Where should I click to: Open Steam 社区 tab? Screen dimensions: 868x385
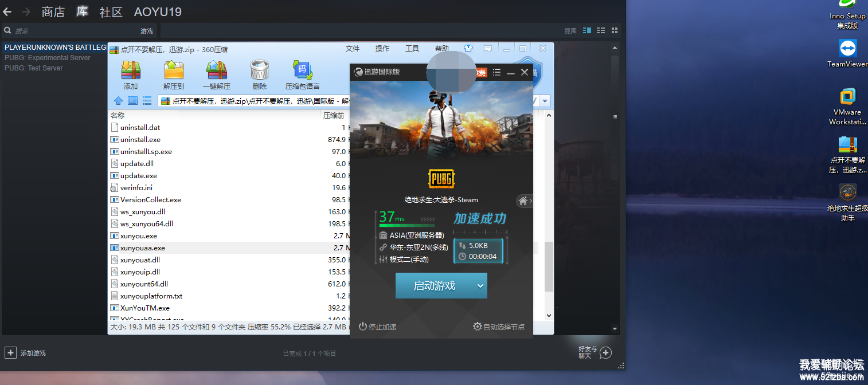coord(111,12)
